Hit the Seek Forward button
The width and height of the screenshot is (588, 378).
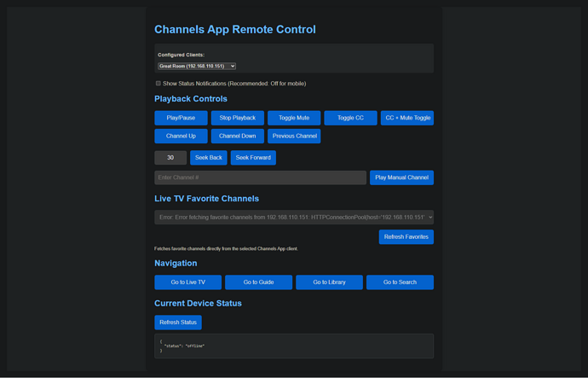click(253, 158)
